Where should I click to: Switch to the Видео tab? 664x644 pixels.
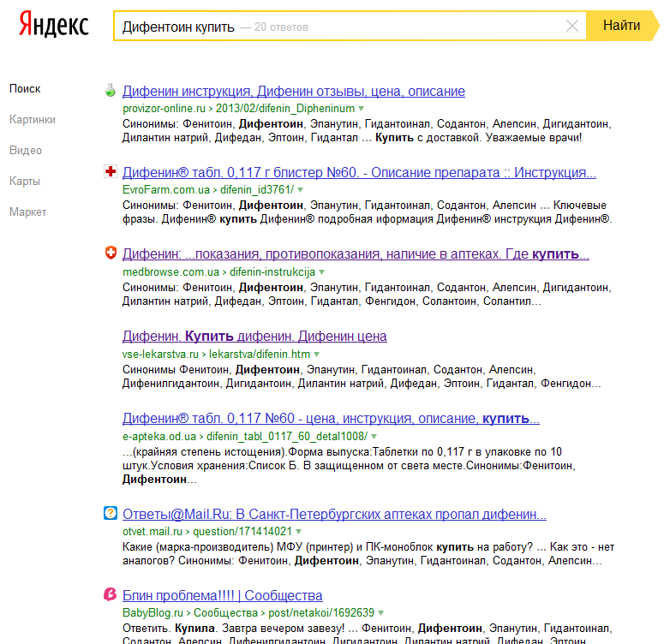(x=26, y=151)
